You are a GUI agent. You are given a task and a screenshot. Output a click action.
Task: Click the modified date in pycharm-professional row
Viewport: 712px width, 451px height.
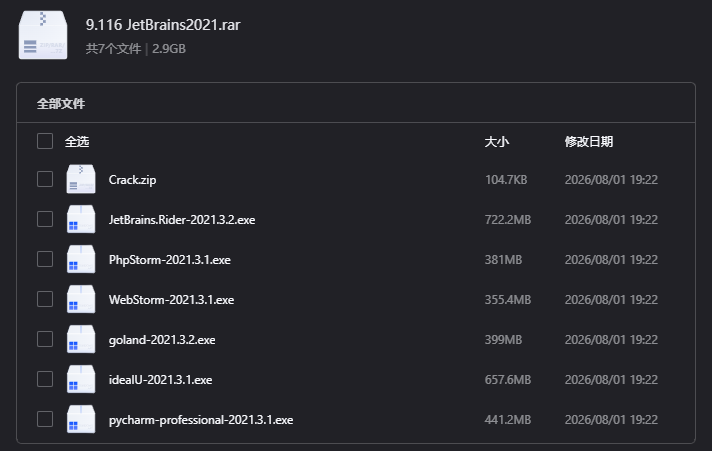[611, 420]
